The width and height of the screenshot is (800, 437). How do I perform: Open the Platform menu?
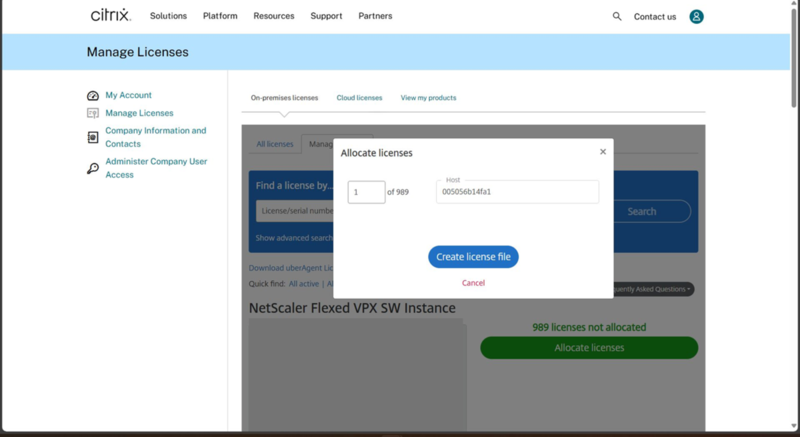pos(220,16)
